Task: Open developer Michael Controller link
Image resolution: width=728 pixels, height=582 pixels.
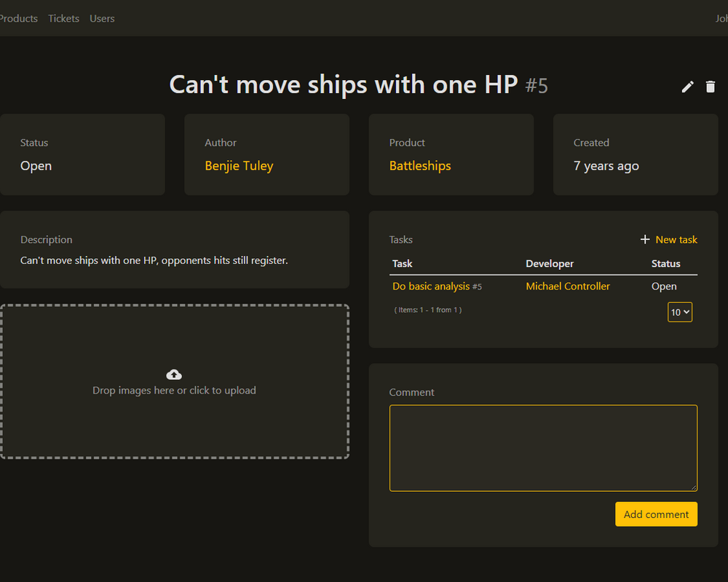Action: [x=568, y=287]
